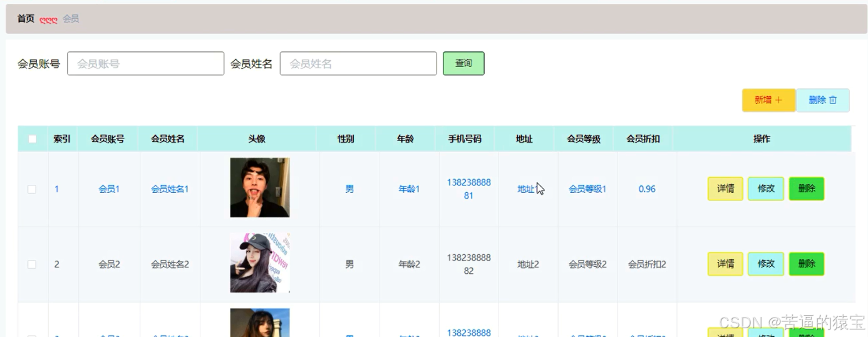
Task: Toggle the select-all checkbox in table header
Action: click(x=32, y=139)
